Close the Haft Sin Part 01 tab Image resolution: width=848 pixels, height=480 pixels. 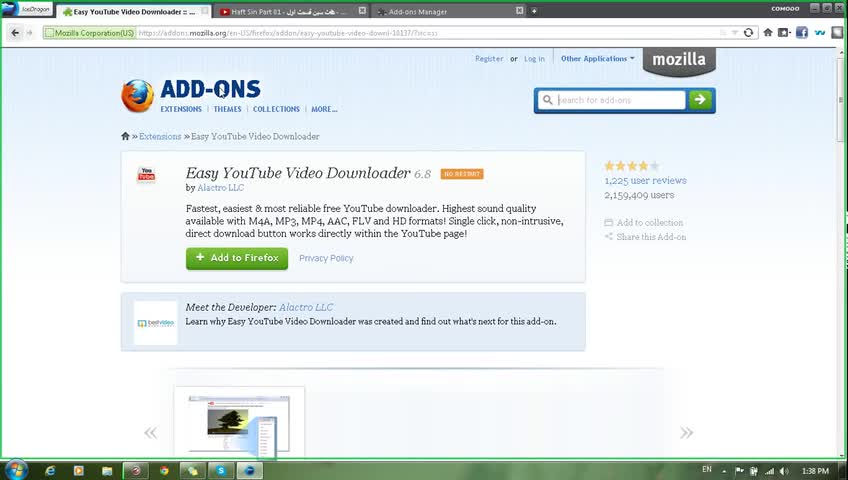362,11
